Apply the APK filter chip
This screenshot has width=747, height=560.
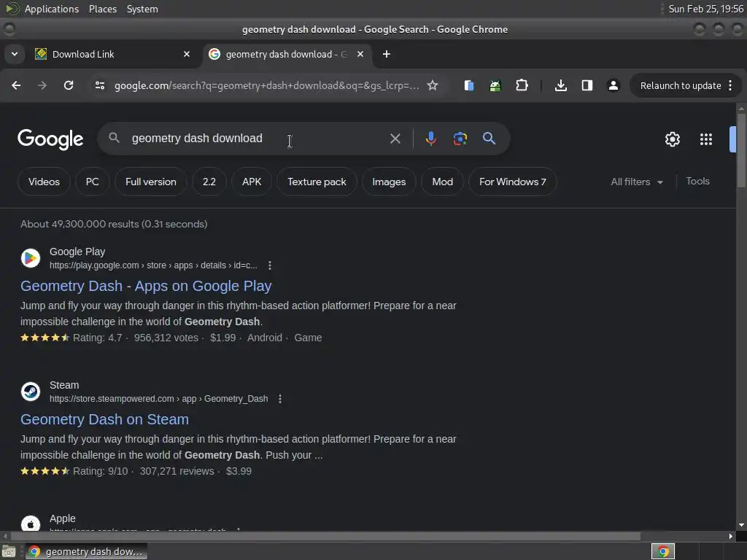(x=252, y=182)
